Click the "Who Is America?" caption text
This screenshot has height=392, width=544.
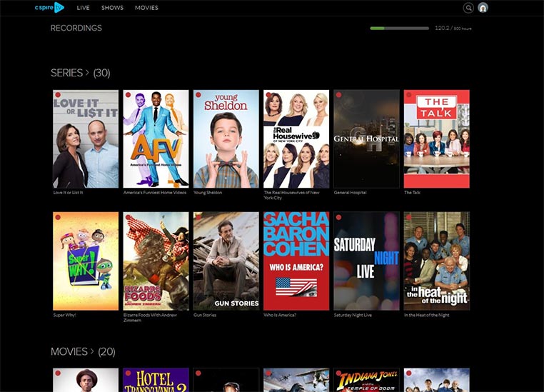[280, 315]
